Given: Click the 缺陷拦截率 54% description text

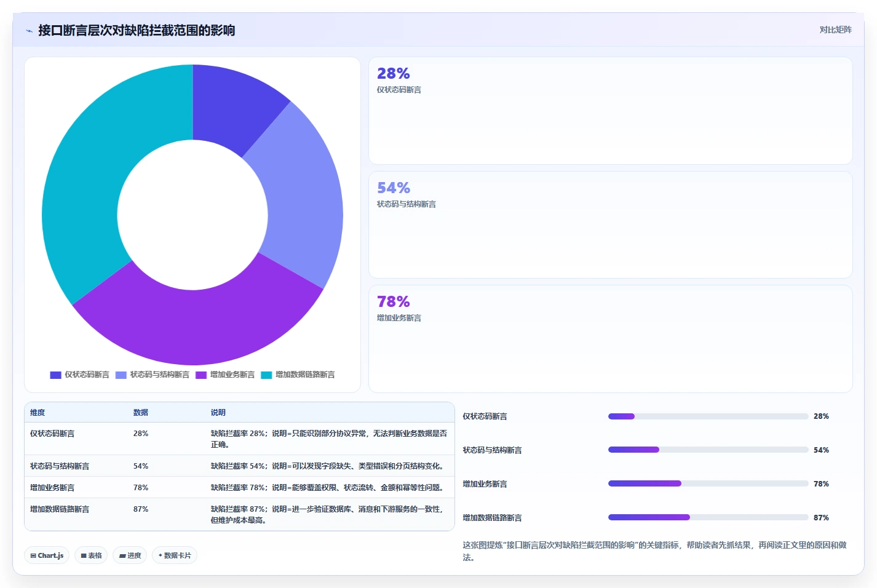Looking at the screenshot, I should click(328, 466).
